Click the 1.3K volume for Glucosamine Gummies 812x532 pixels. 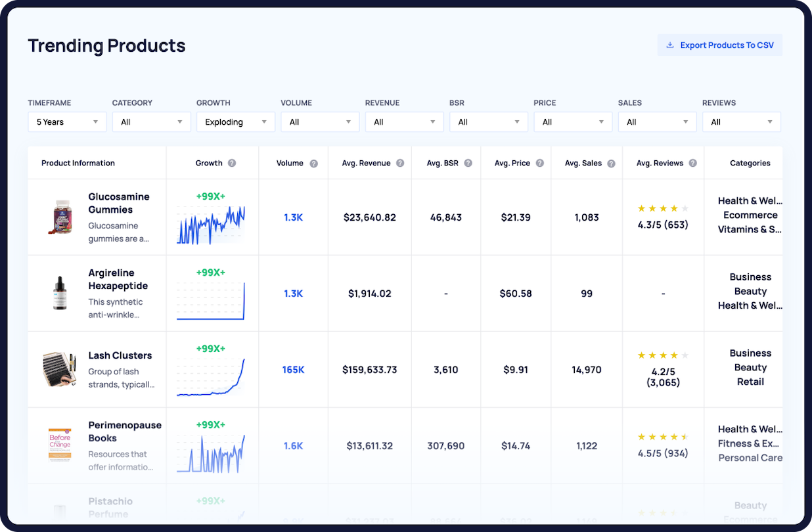293,217
